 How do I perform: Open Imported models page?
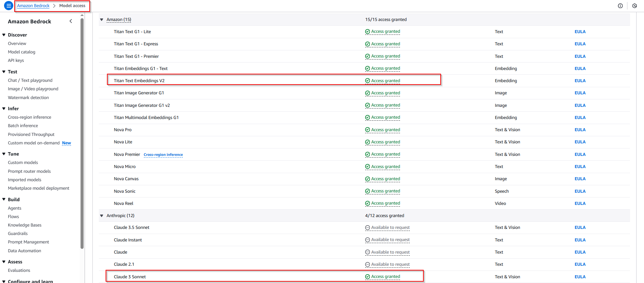[25, 180]
